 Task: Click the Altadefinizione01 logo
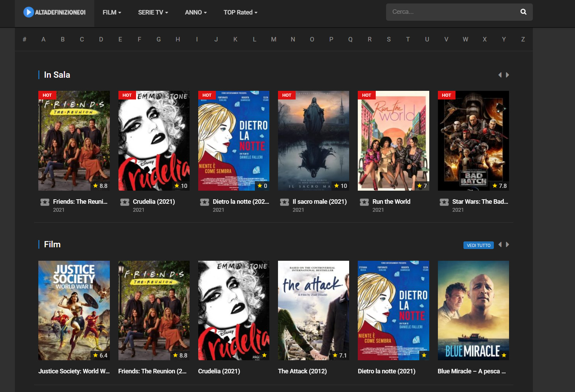click(x=54, y=12)
